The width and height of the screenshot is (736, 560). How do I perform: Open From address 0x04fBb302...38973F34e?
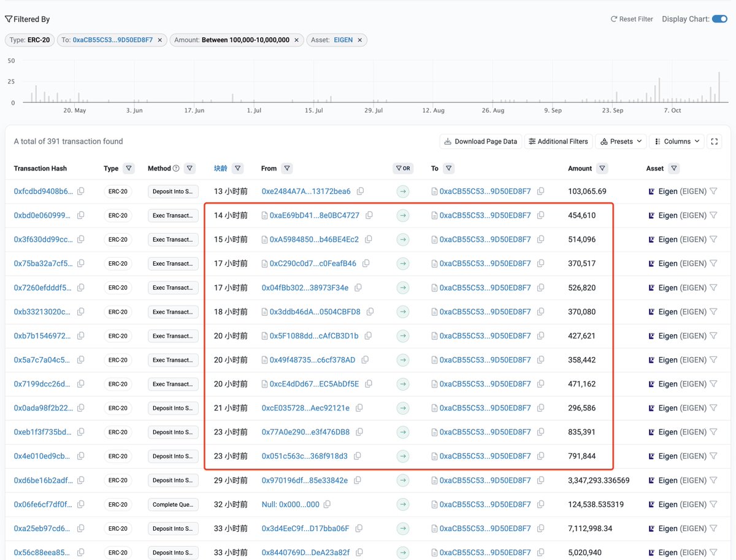[305, 288]
